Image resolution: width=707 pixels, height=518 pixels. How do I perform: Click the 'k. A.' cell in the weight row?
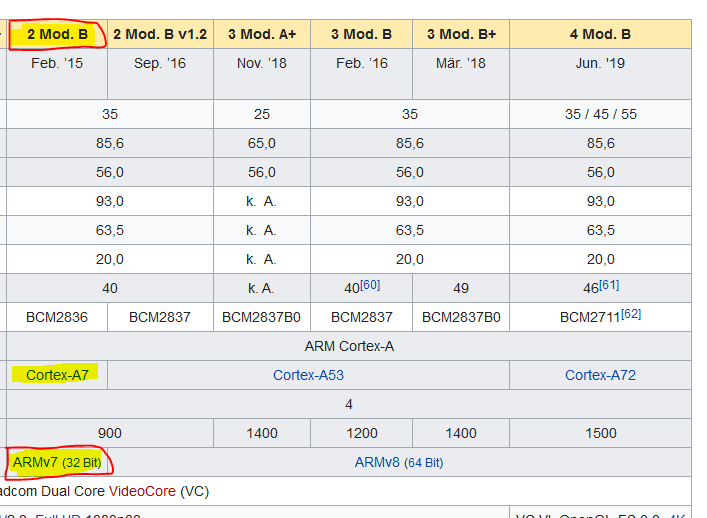pyautogui.click(x=262, y=288)
